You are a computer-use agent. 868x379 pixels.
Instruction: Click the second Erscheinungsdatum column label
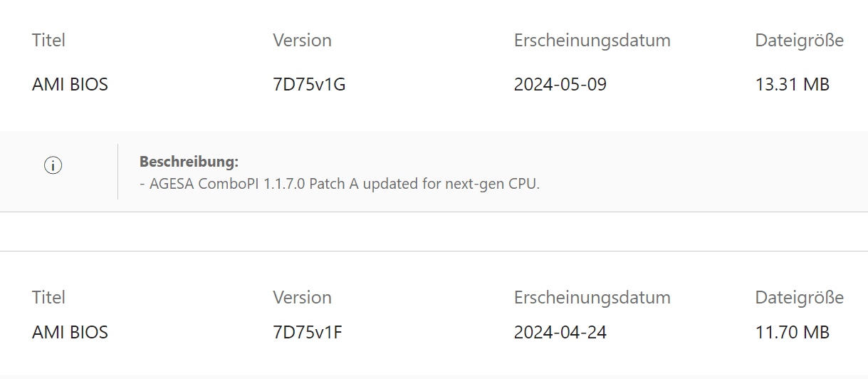point(592,297)
